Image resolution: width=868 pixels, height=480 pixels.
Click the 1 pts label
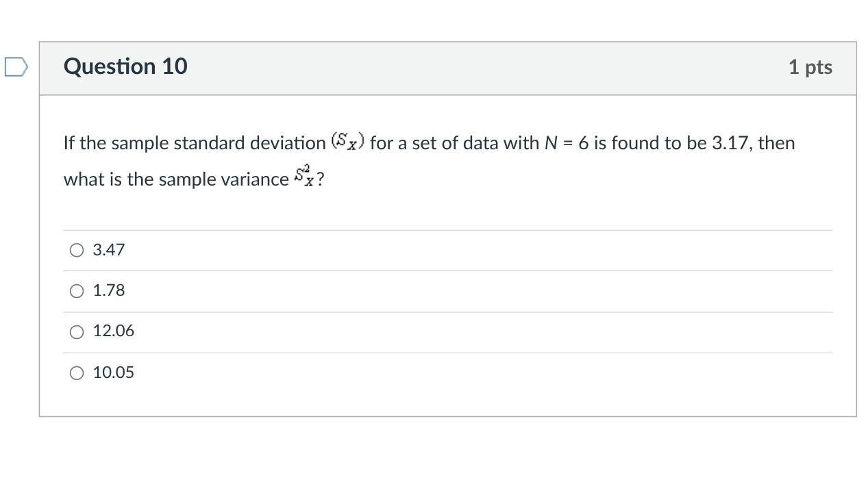(x=811, y=66)
